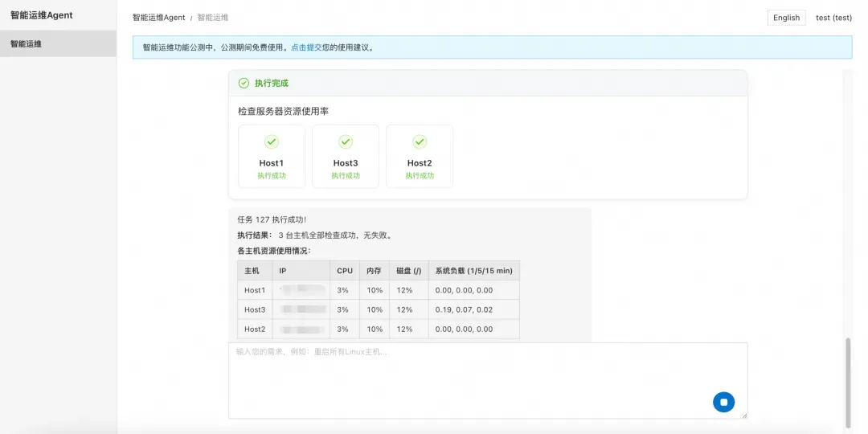868x434 pixels.
Task: Click the Host3 cell in the table
Action: tap(256, 309)
